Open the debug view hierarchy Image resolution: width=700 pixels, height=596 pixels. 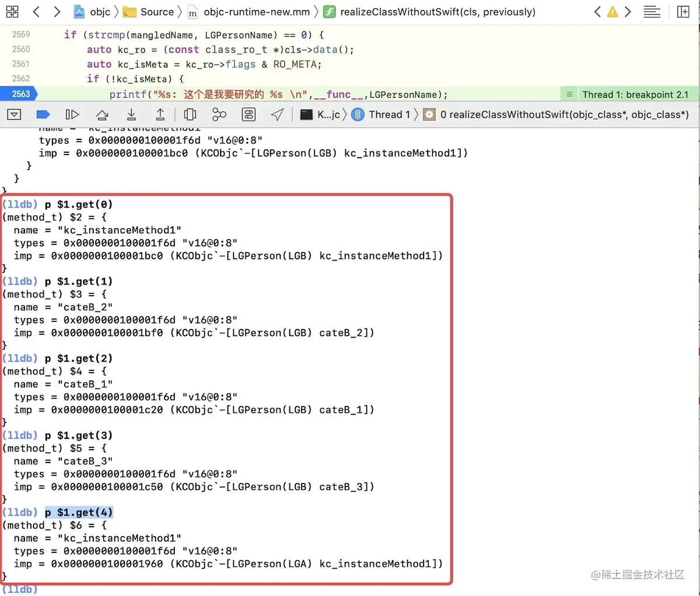pos(190,115)
